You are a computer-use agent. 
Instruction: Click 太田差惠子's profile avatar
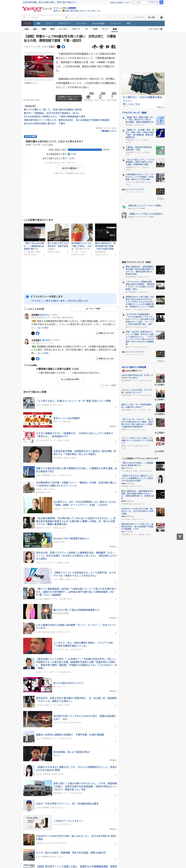[x=26, y=342]
